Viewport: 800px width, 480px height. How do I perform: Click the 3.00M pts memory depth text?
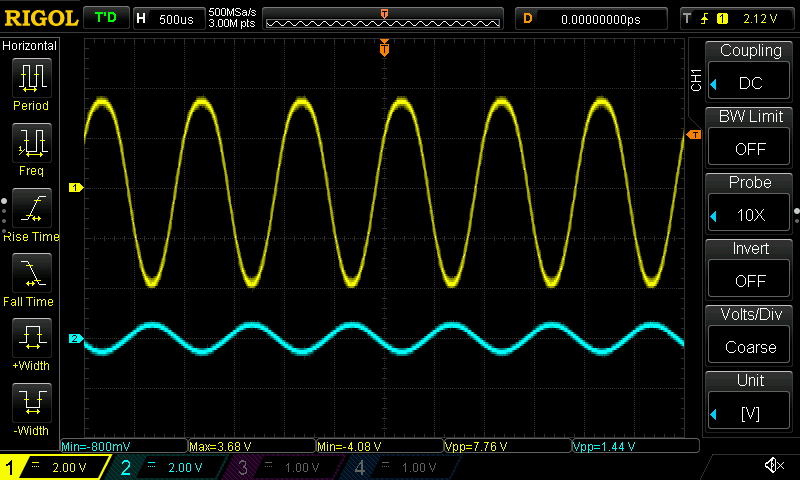(232, 23)
